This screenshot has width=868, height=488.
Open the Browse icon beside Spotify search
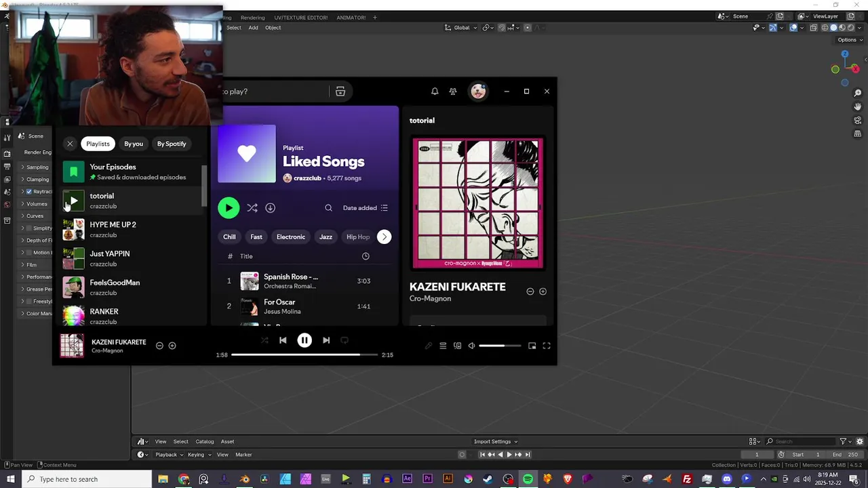coord(340,91)
